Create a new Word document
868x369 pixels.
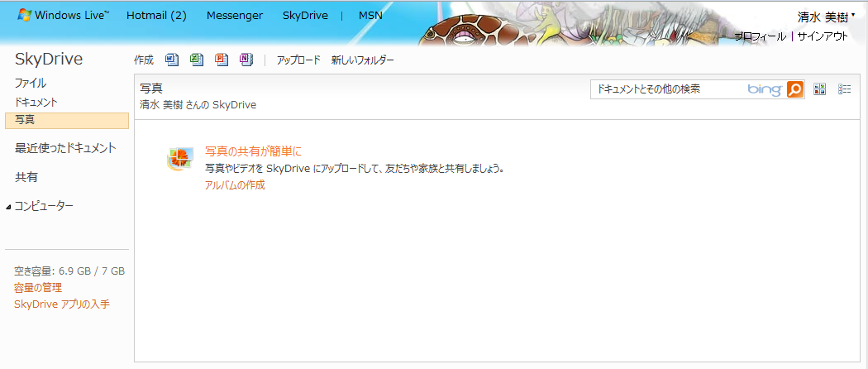pos(172,60)
